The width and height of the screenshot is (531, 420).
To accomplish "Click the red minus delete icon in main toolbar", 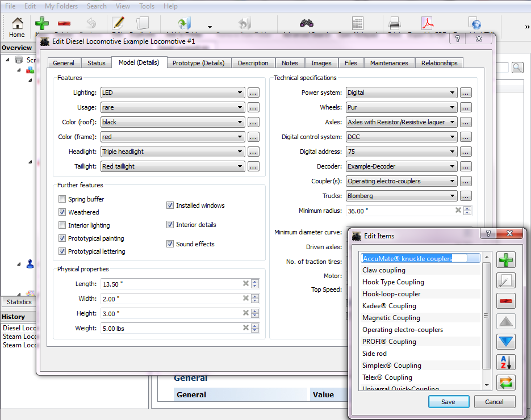I will [64, 23].
